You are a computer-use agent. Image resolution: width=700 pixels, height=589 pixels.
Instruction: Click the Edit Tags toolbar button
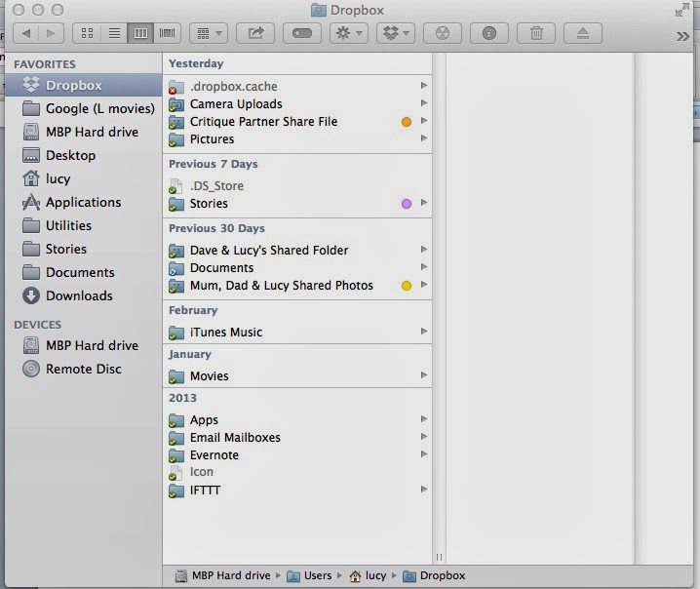click(x=302, y=33)
